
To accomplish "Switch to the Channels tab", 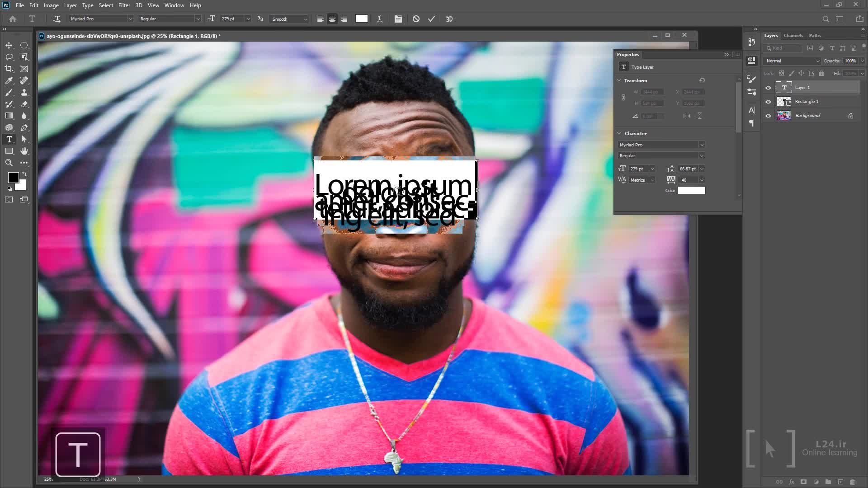I will point(793,35).
